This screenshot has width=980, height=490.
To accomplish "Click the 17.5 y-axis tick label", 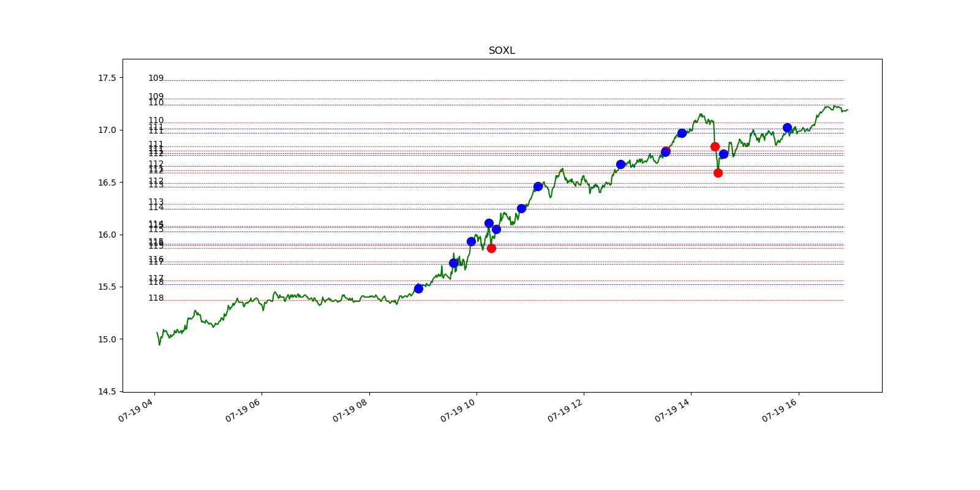I will (107, 78).
